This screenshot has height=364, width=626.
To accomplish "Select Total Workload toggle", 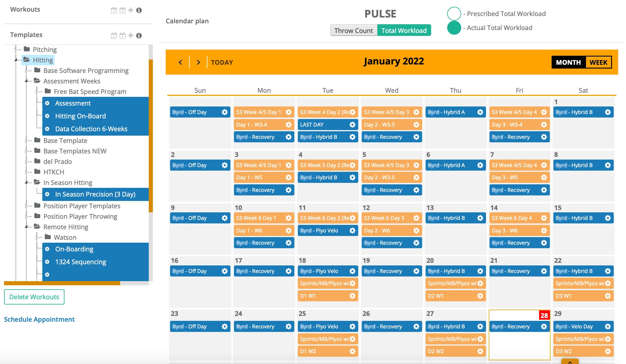I will point(404,30).
